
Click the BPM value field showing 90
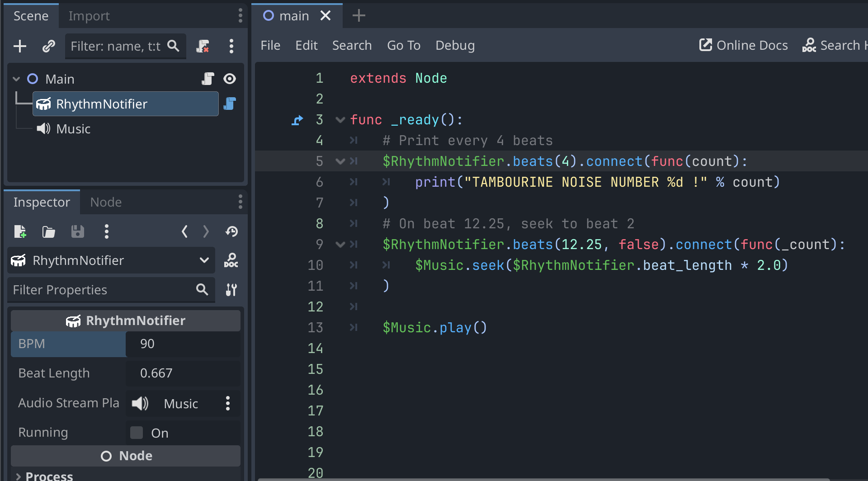pyautogui.click(x=183, y=344)
